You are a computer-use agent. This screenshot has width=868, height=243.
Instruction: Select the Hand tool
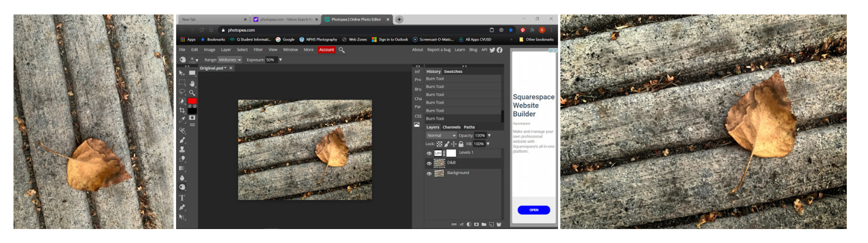pyautogui.click(x=192, y=83)
